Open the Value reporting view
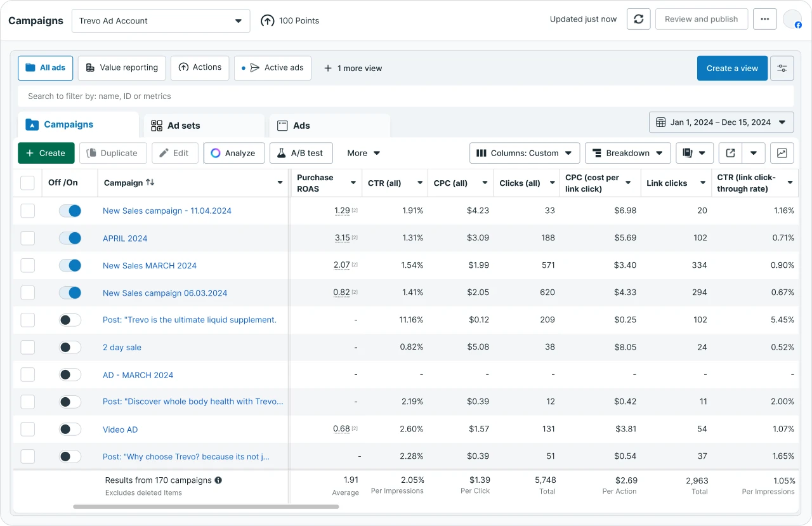This screenshot has height=526, width=812. point(122,68)
